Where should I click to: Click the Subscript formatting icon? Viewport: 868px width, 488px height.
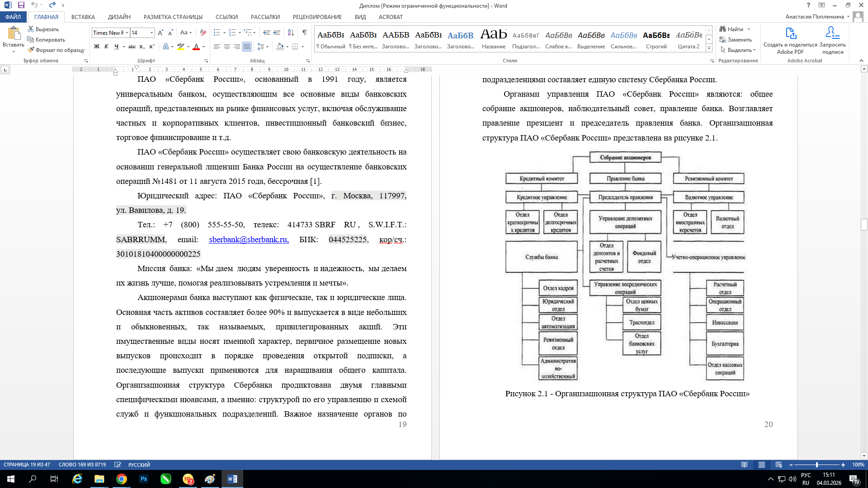pyautogui.click(x=142, y=47)
